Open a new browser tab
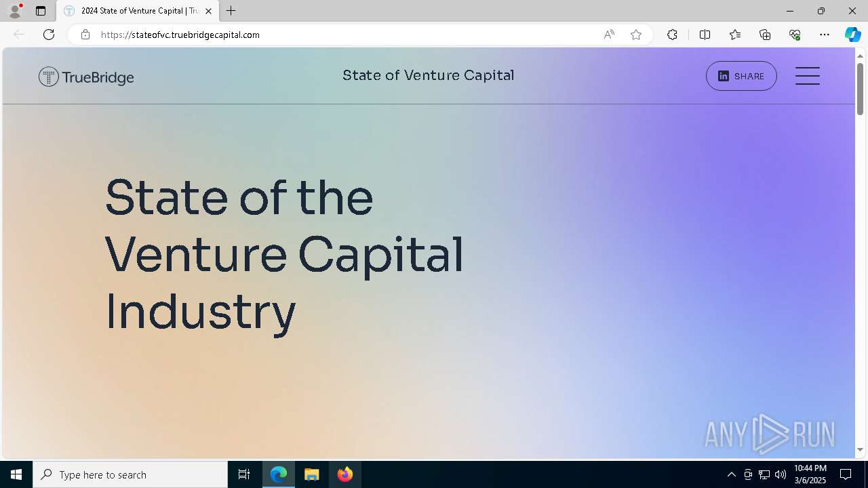 point(231,11)
